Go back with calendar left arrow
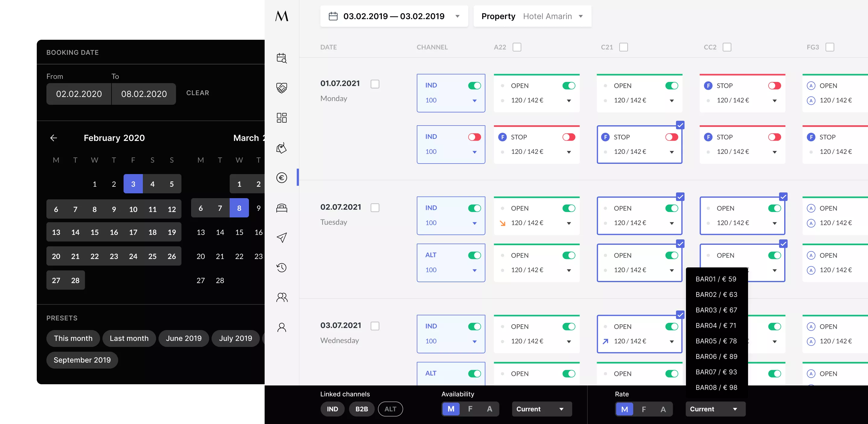Viewport: 868px width, 424px height. pyautogui.click(x=54, y=138)
